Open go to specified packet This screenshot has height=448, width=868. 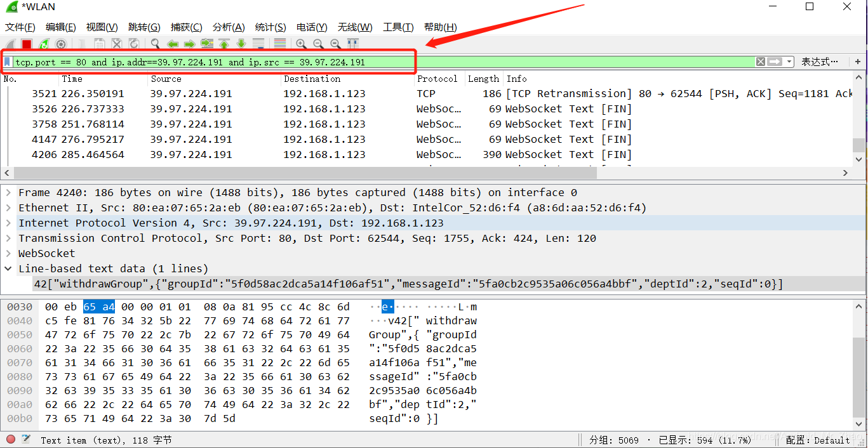(x=207, y=44)
